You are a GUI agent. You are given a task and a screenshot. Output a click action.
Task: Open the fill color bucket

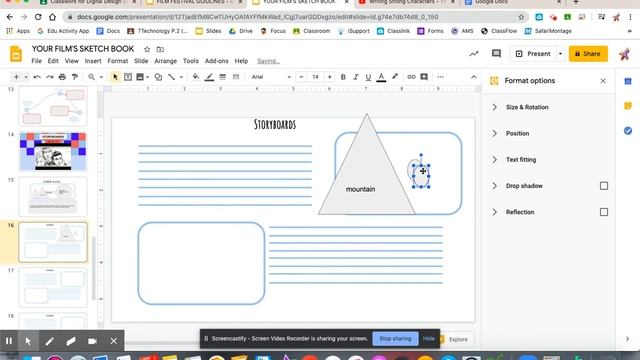pyautogui.click(x=196, y=77)
